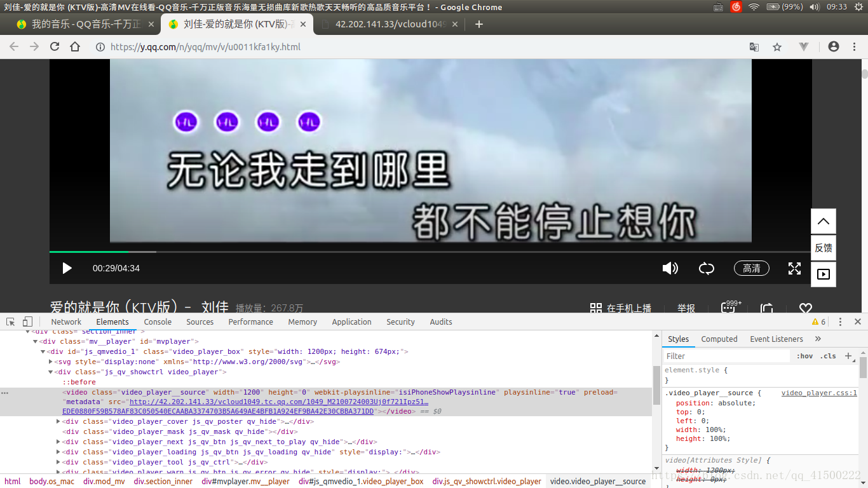Image resolution: width=868 pixels, height=488 pixels.
Task: Go forward in Chrome
Action: (x=34, y=46)
